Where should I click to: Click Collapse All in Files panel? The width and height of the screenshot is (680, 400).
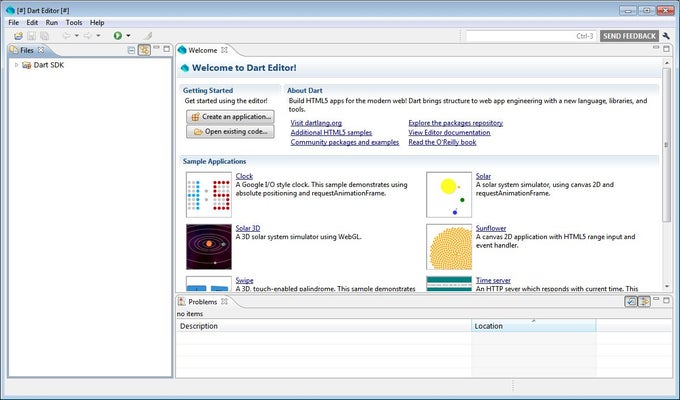tap(131, 50)
